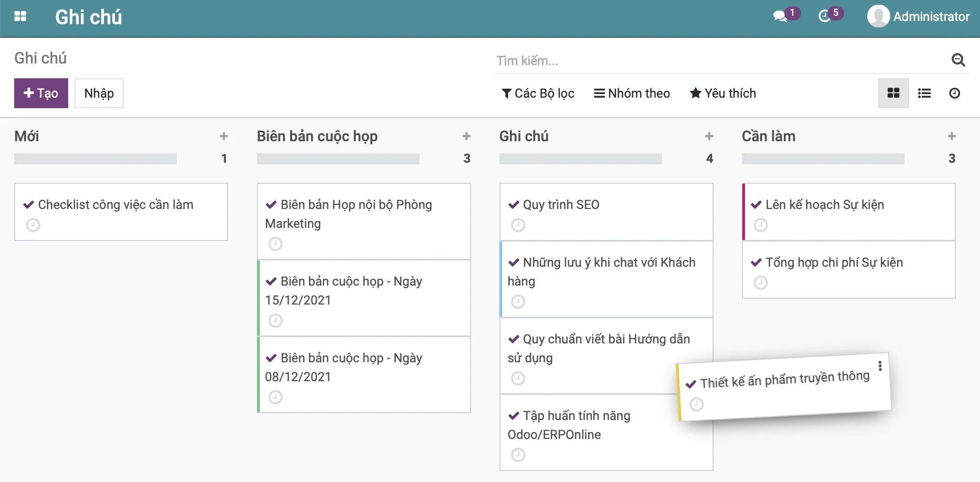Toggle checkmark on Quy chuẩn viết bài
Image resolution: width=980 pixels, height=482 pixels.
tap(514, 339)
